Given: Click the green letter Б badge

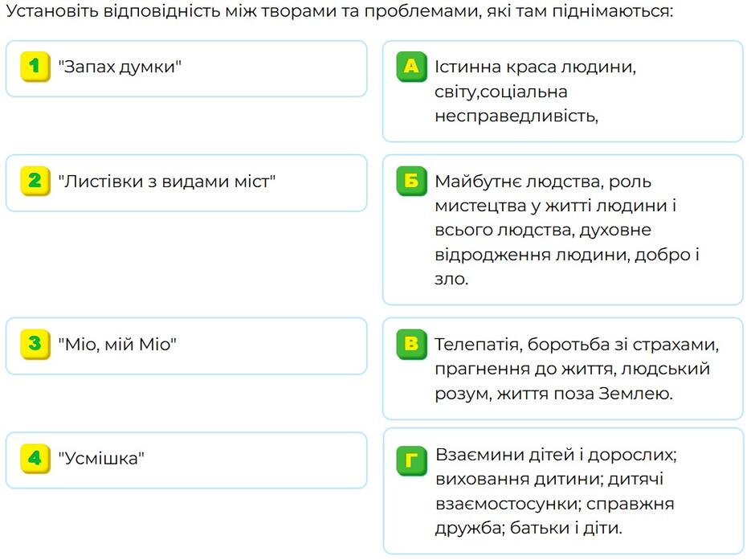Looking at the screenshot, I should click(412, 181).
